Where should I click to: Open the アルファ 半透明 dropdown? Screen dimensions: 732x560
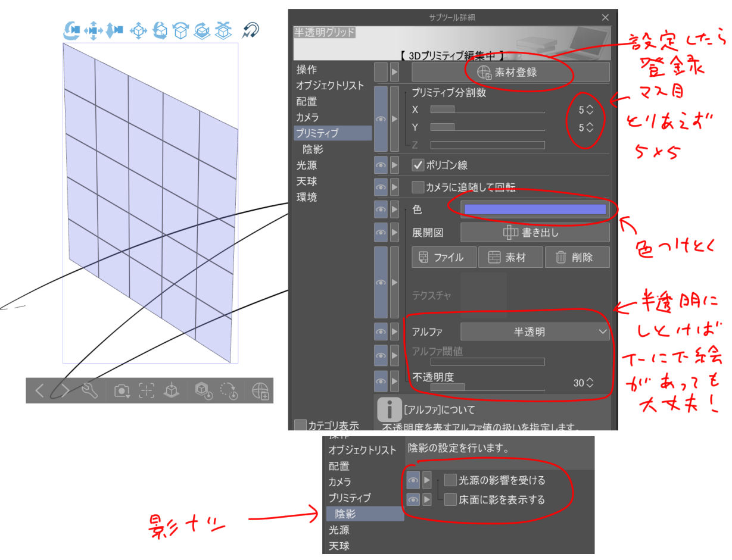click(x=535, y=332)
